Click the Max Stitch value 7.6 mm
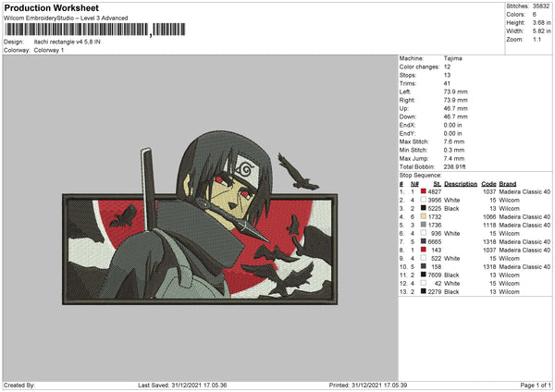This screenshot has height=392, width=555. point(454,141)
